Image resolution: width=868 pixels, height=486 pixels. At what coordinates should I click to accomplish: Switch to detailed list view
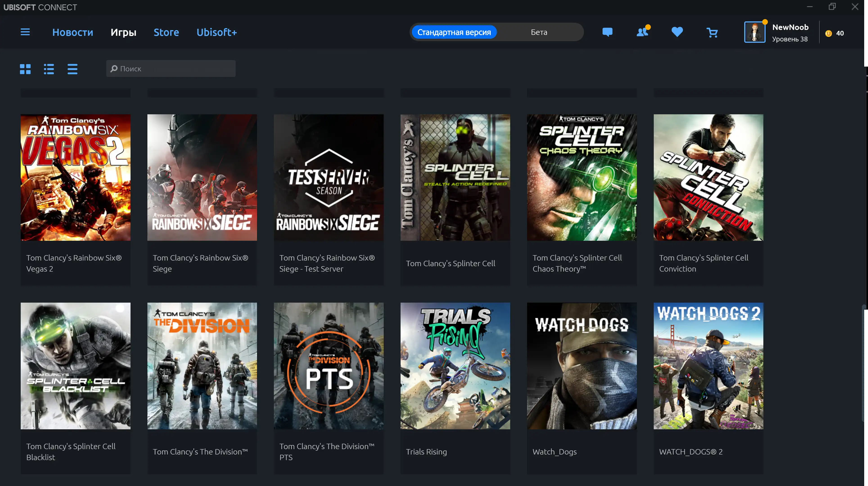point(49,69)
